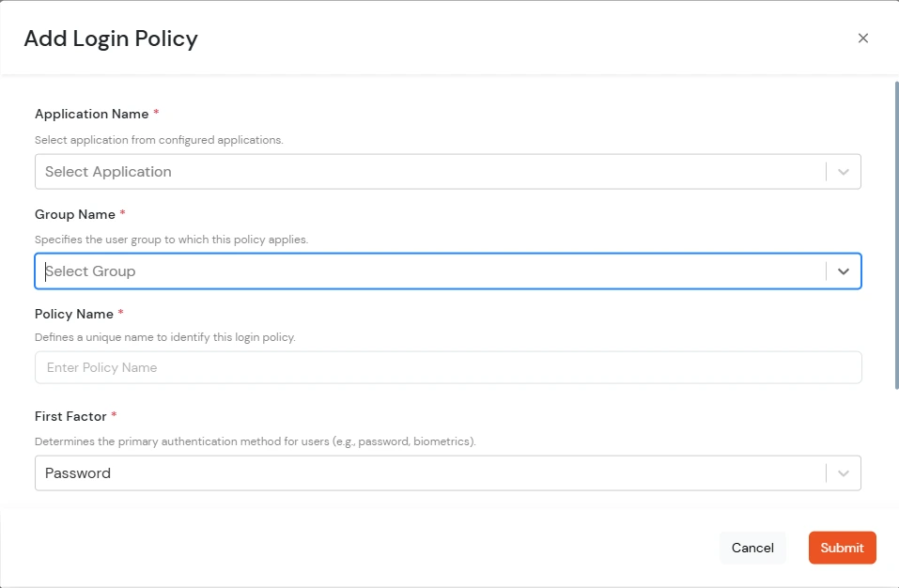Click the First Factor helper description text

255,441
